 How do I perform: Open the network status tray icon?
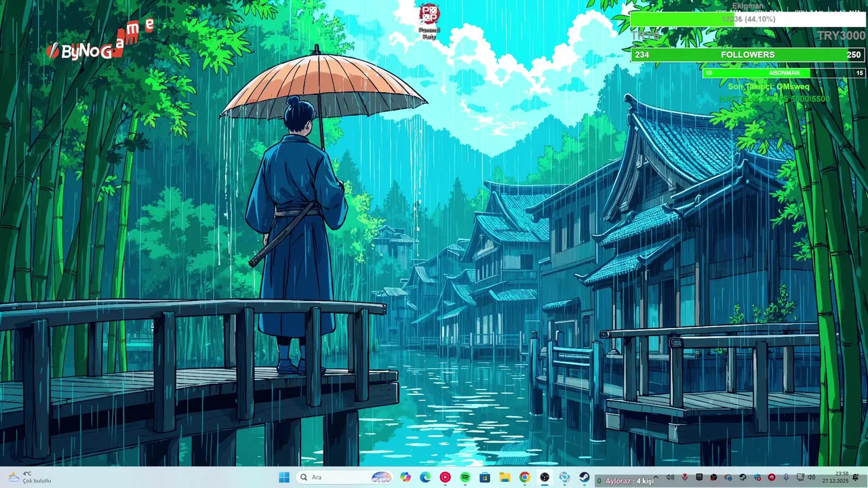[x=800, y=477]
